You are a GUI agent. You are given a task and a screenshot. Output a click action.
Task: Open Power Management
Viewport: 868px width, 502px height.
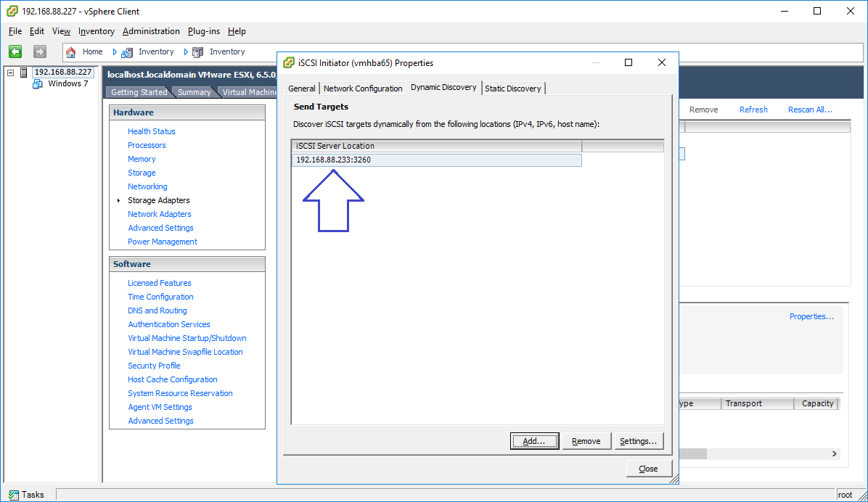162,242
